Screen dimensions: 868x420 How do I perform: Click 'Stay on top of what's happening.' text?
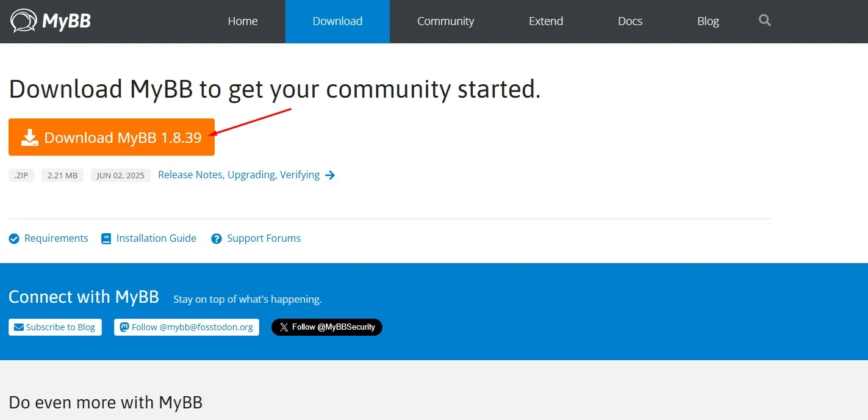point(247,299)
